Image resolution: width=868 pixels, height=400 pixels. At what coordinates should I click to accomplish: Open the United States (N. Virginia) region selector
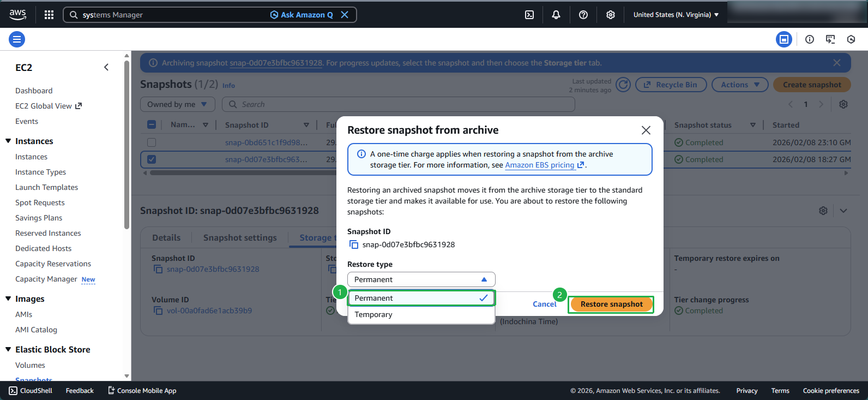pos(676,15)
